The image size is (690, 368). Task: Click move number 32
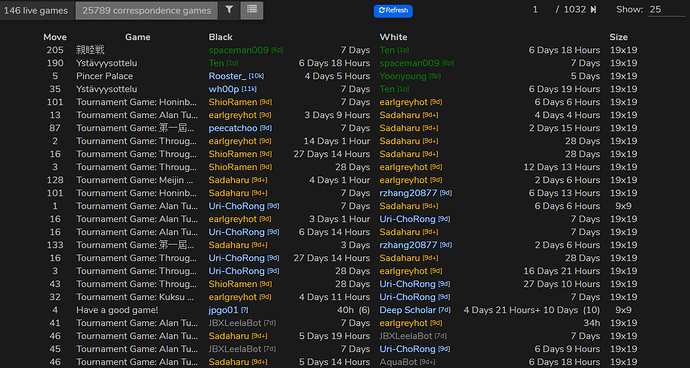[55, 297]
